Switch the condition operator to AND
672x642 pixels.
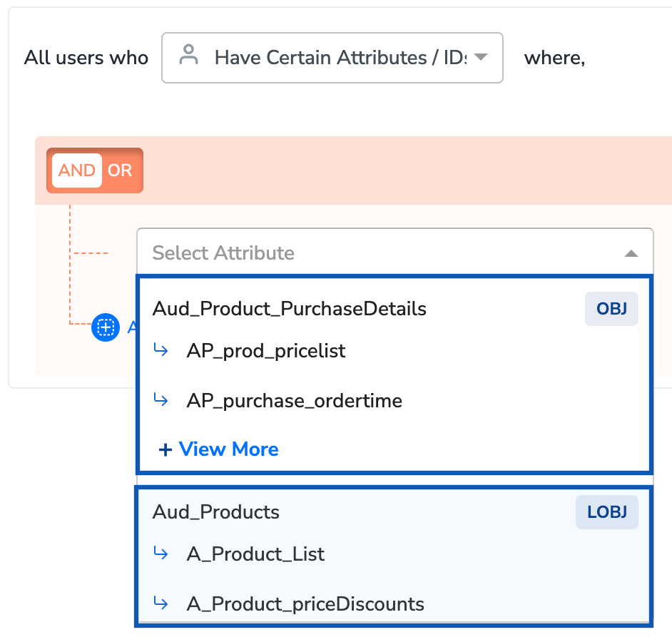77,170
